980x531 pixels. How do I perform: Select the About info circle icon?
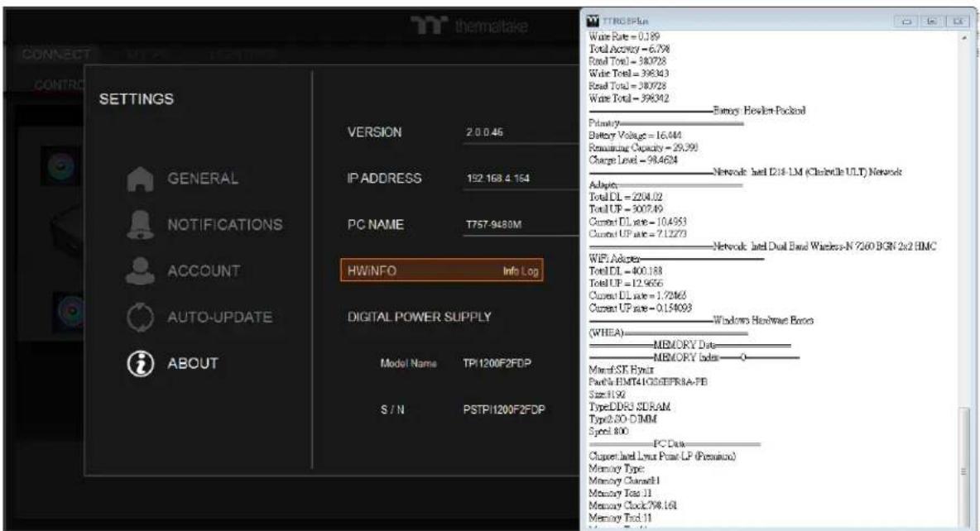click(x=140, y=364)
